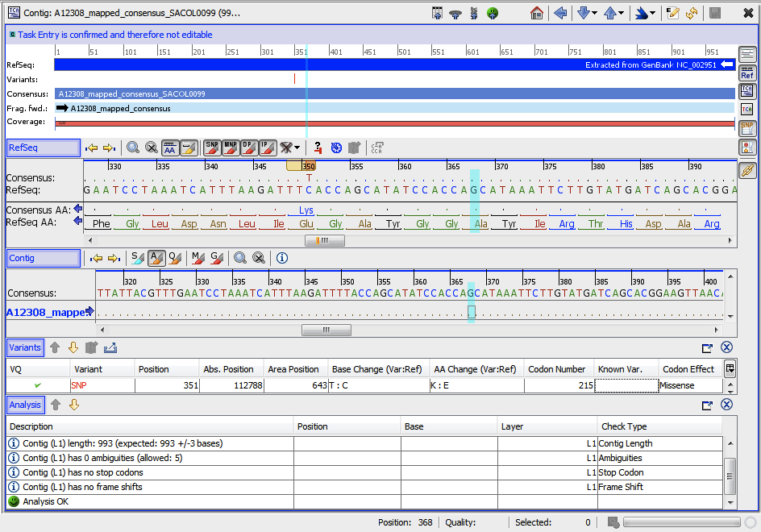Click the refresh arrows icon in top toolbar
The width and height of the screenshot is (761, 532).
692,13
